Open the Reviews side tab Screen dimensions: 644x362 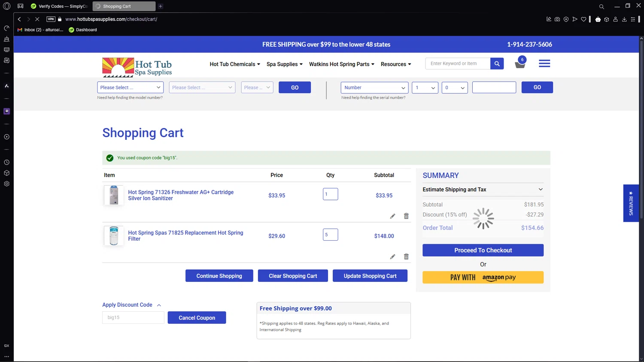pyautogui.click(x=631, y=203)
